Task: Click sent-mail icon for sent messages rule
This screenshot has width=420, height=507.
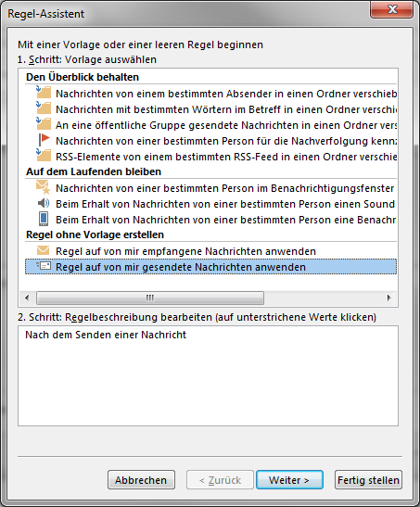Action: point(44,266)
